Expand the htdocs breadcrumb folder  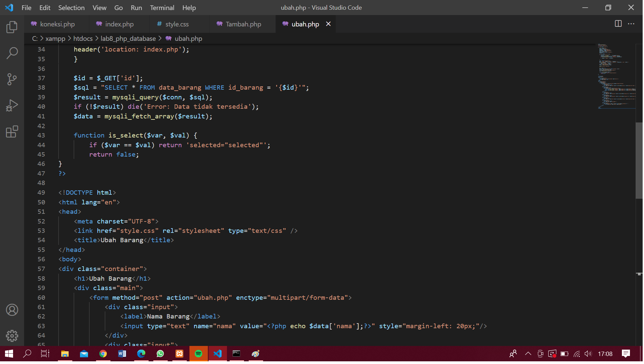point(83,38)
